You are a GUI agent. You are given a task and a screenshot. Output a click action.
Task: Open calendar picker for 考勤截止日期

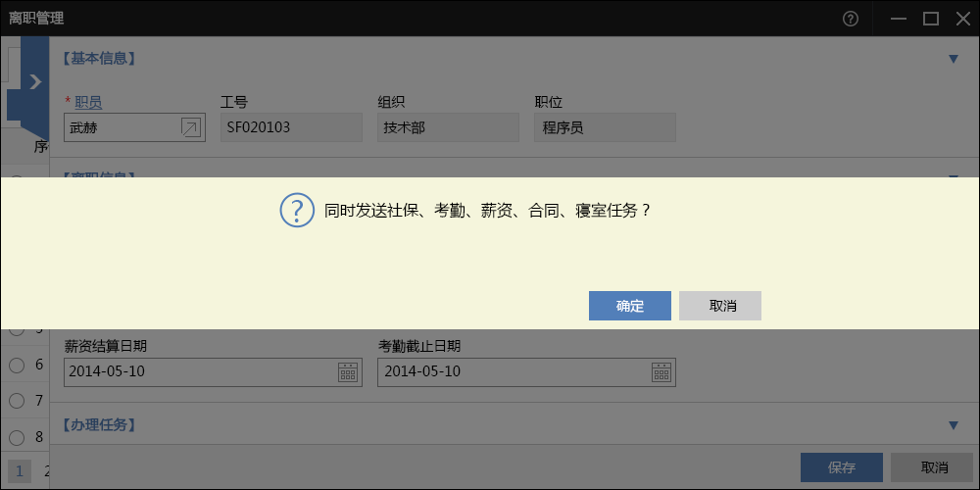(x=661, y=371)
